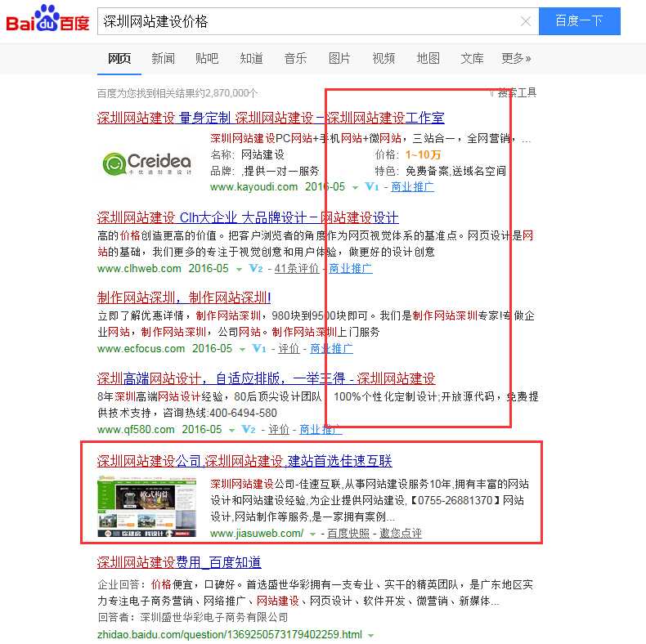Open the 新闻 tab
646x644 pixels.
pos(164,59)
